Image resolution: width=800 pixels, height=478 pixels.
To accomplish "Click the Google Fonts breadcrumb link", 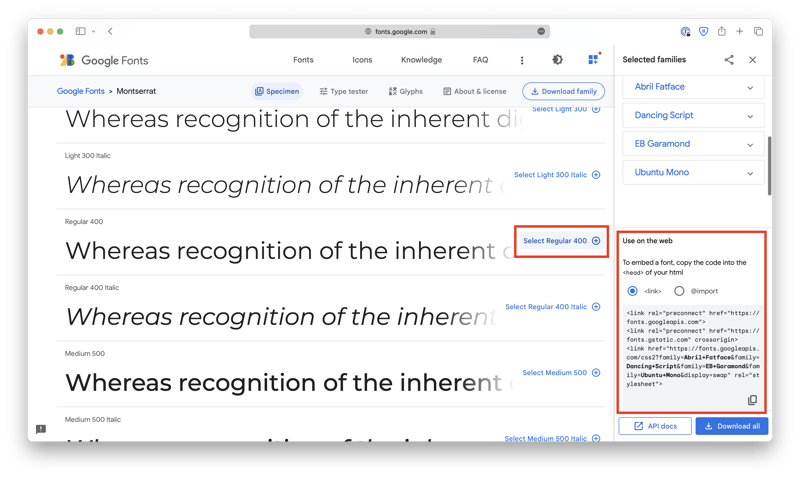I will (x=81, y=91).
